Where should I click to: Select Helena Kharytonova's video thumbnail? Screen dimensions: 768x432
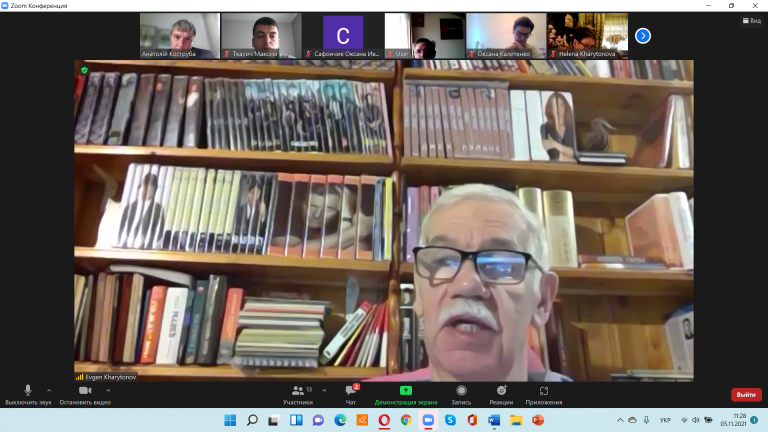588,36
